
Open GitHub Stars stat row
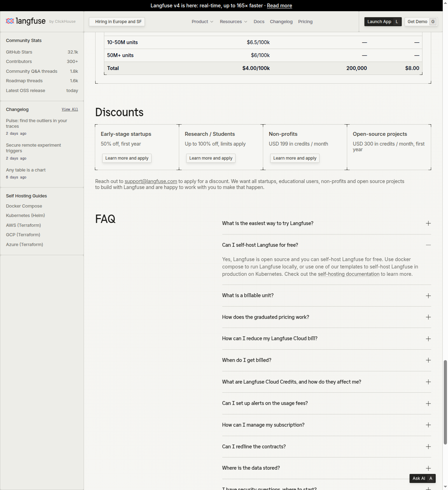[x=42, y=52]
